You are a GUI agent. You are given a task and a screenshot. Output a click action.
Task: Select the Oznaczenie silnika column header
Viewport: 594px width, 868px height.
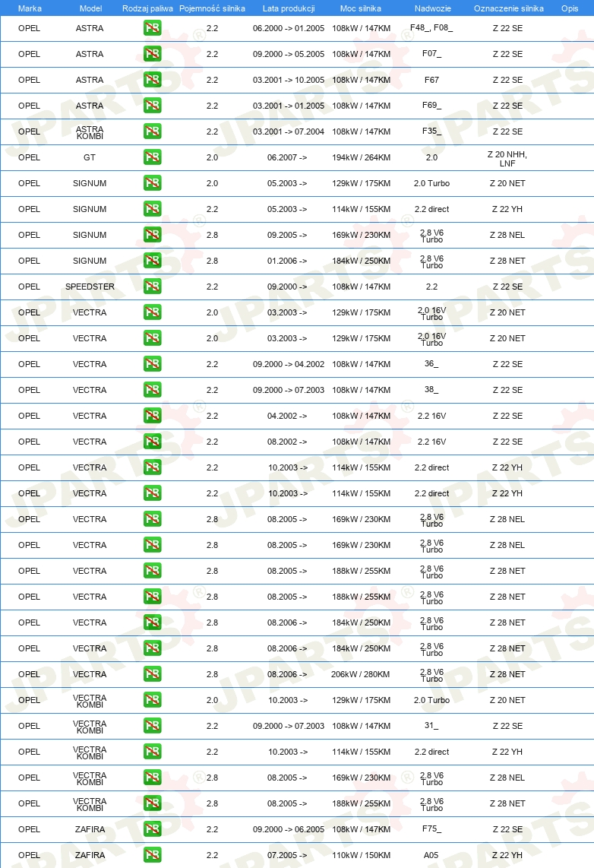point(508,8)
